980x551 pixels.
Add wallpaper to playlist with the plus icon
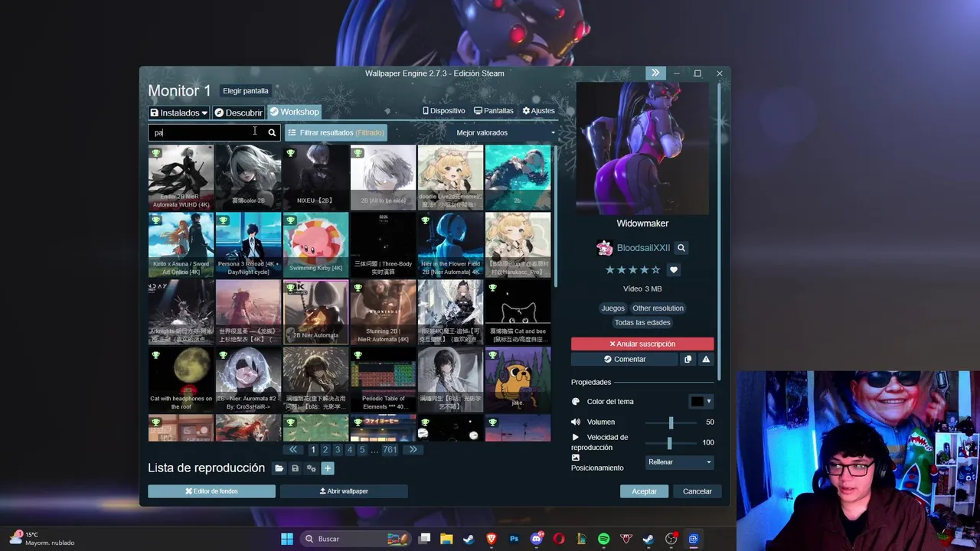(328, 468)
